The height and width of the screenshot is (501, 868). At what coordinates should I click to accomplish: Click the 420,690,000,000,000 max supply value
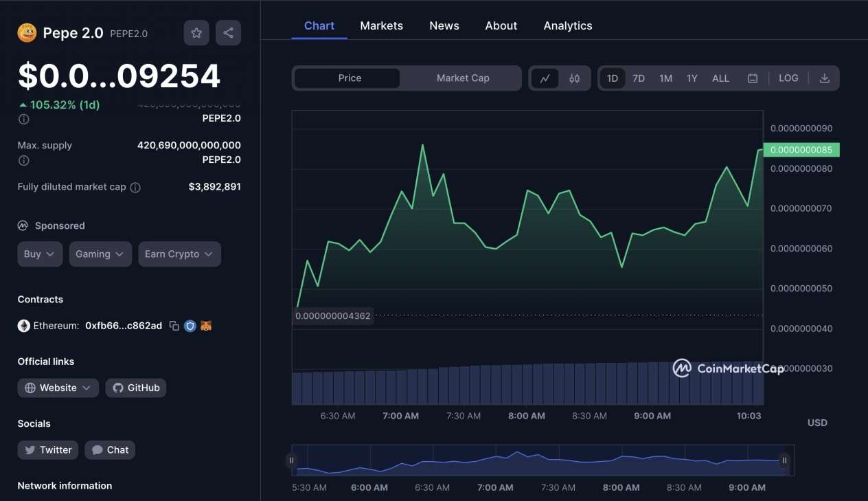tap(189, 146)
